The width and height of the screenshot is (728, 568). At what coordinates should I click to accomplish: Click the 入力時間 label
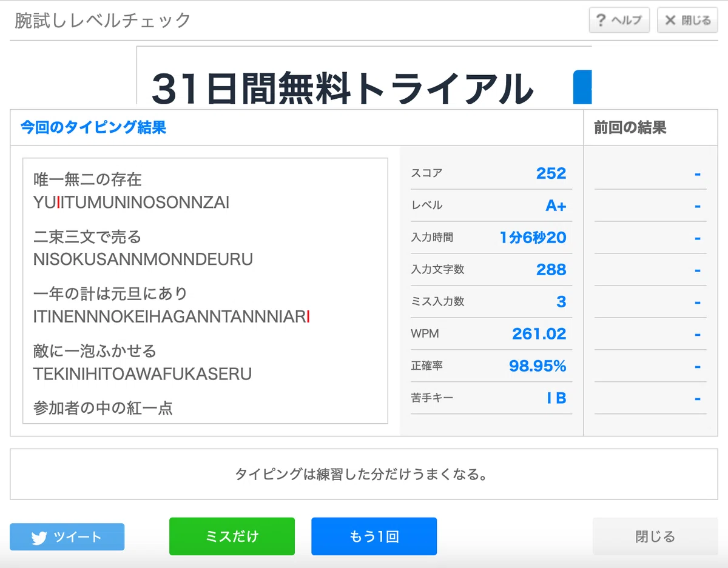[432, 238]
